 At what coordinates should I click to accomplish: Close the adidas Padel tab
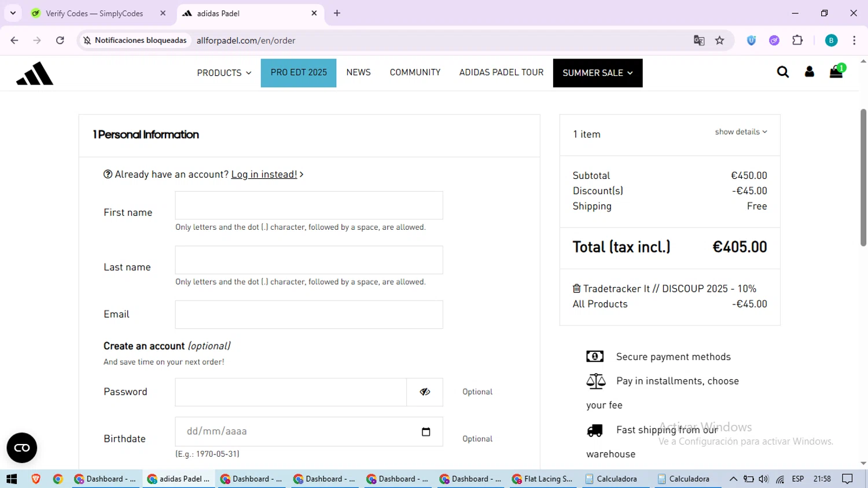click(x=314, y=13)
